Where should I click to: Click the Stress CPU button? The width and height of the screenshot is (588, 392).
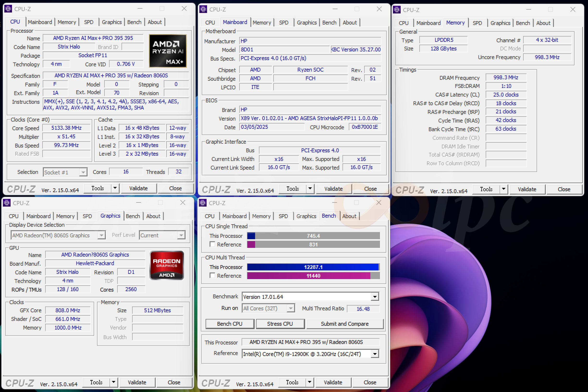pyautogui.click(x=280, y=324)
